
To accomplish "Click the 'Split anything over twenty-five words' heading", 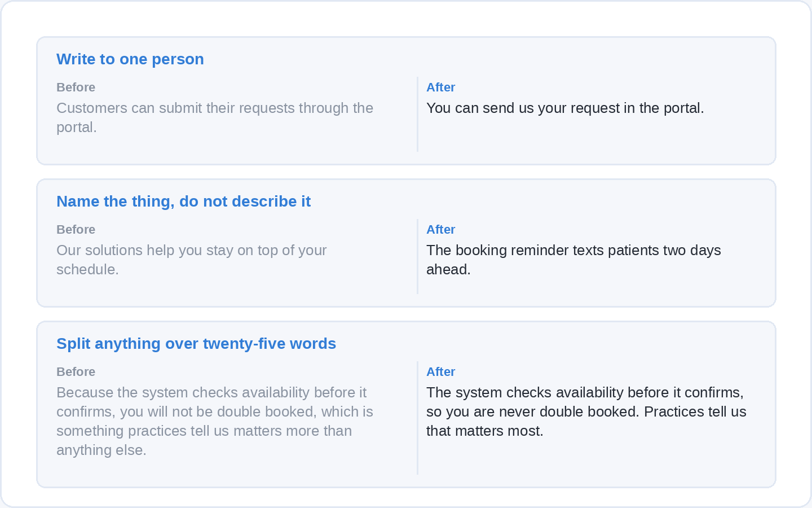I will coord(196,344).
